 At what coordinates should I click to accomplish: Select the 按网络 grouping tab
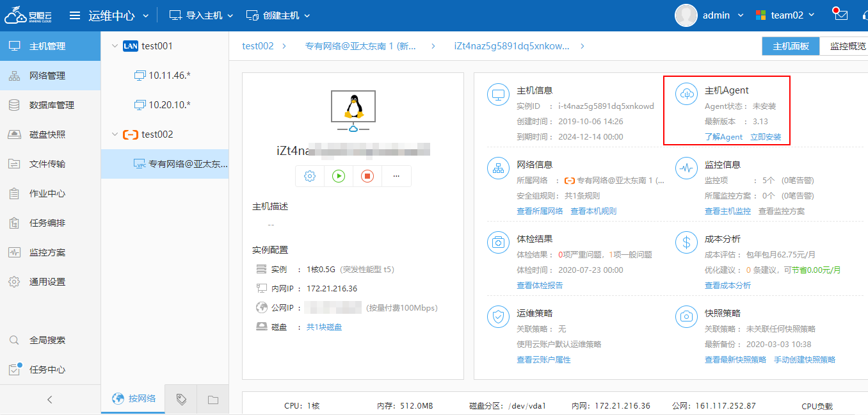click(x=133, y=398)
